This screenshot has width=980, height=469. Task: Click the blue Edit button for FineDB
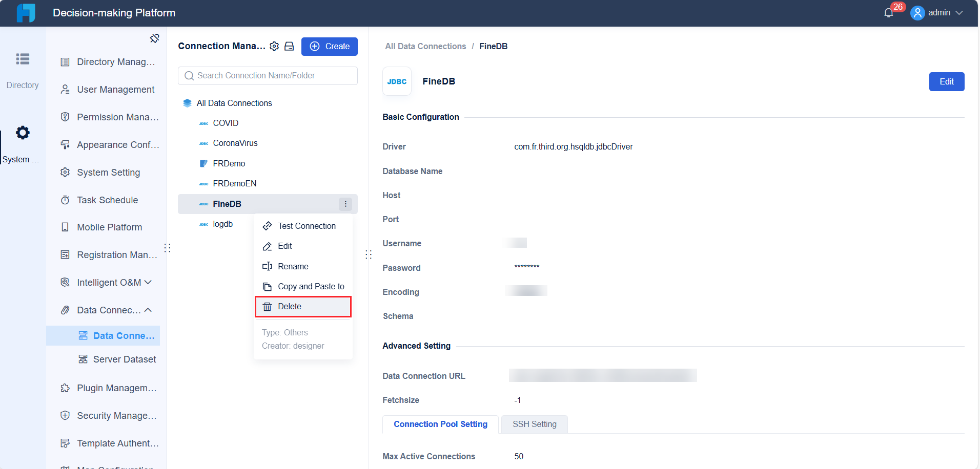coord(947,81)
